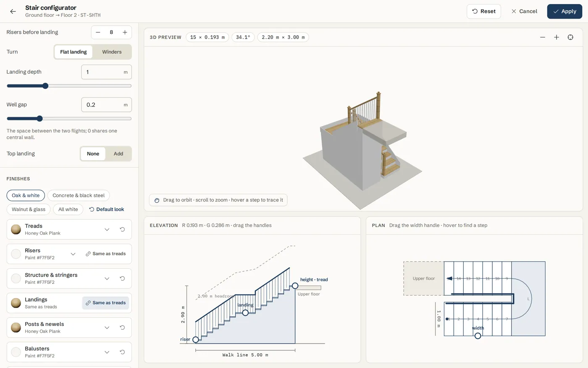Choose the Oak & white preset
Image resolution: width=588 pixels, height=368 pixels.
click(x=26, y=195)
